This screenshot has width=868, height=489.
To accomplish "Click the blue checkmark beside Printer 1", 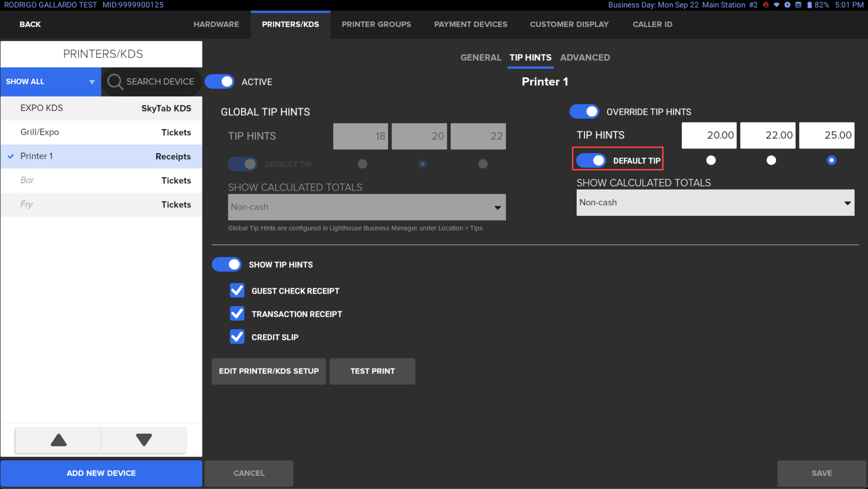I will coord(11,156).
